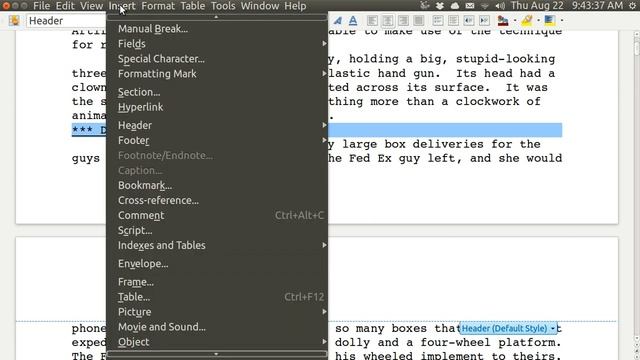Open highlighting color dropdown arrow
Screen dimensions: 640x360
pyautogui.click(x=538, y=20)
